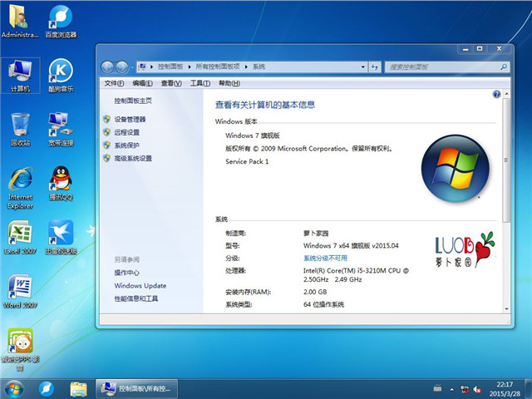The height and width of the screenshot is (399, 532).
Task: Expand the arrow after 所有控制面板项 breadcrumb
Action: (246, 66)
